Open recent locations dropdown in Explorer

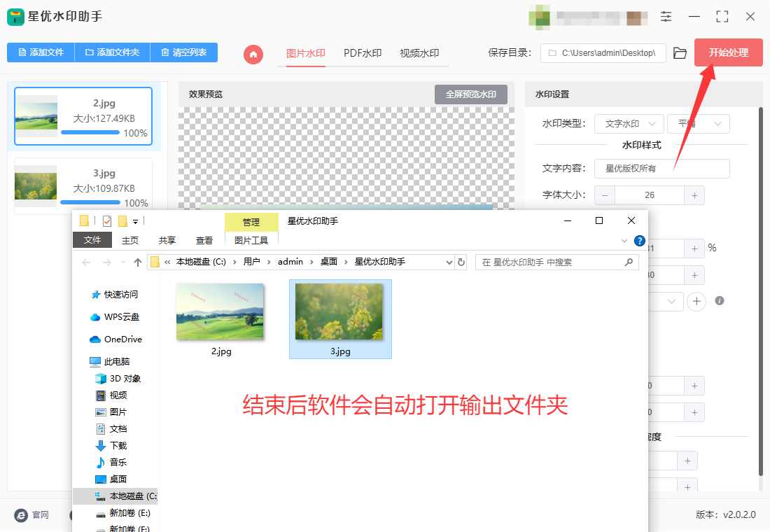tap(122, 262)
